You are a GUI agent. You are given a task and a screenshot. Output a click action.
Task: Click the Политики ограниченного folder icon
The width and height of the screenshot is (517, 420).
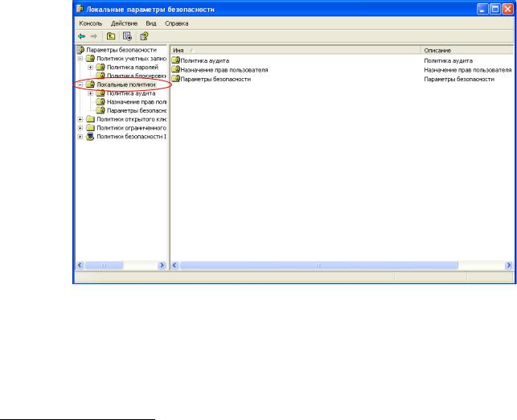pos(90,128)
